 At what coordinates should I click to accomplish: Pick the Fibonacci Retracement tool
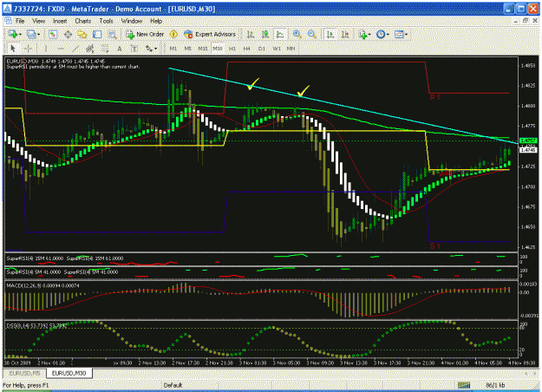tap(105, 49)
